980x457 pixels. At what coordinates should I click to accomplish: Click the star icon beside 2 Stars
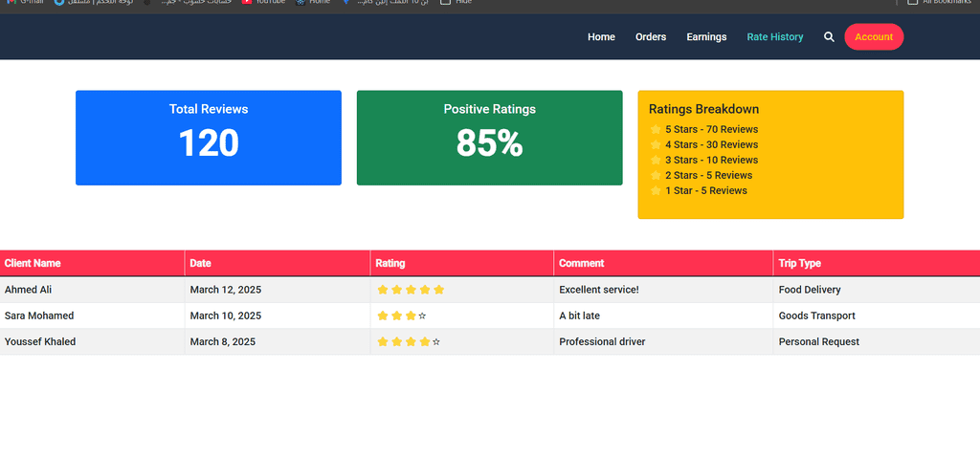tap(656, 175)
